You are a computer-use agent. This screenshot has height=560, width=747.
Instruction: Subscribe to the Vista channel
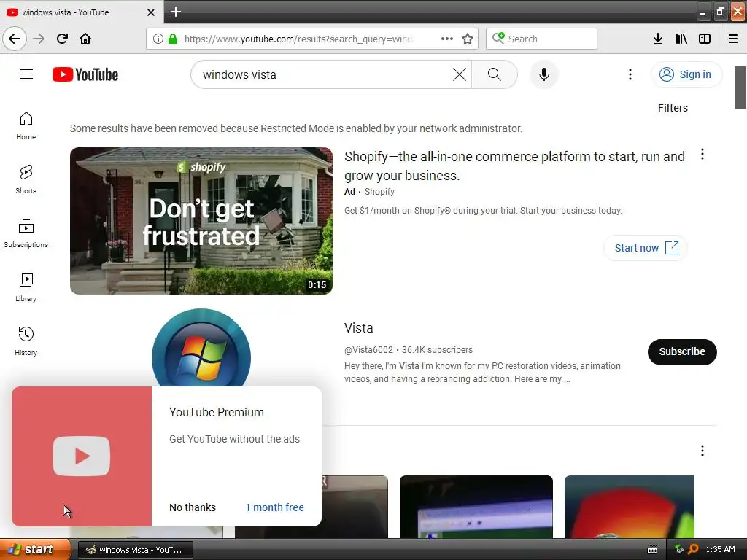click(x=682, y=352)
